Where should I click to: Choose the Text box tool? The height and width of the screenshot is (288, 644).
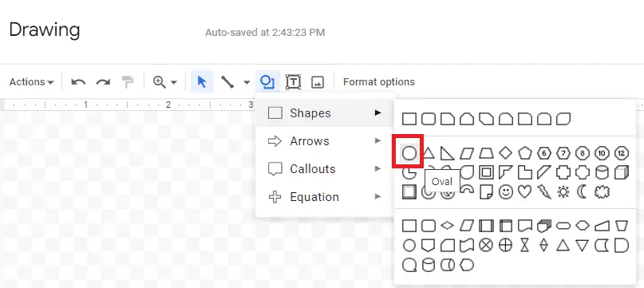(x=293, y=81)
